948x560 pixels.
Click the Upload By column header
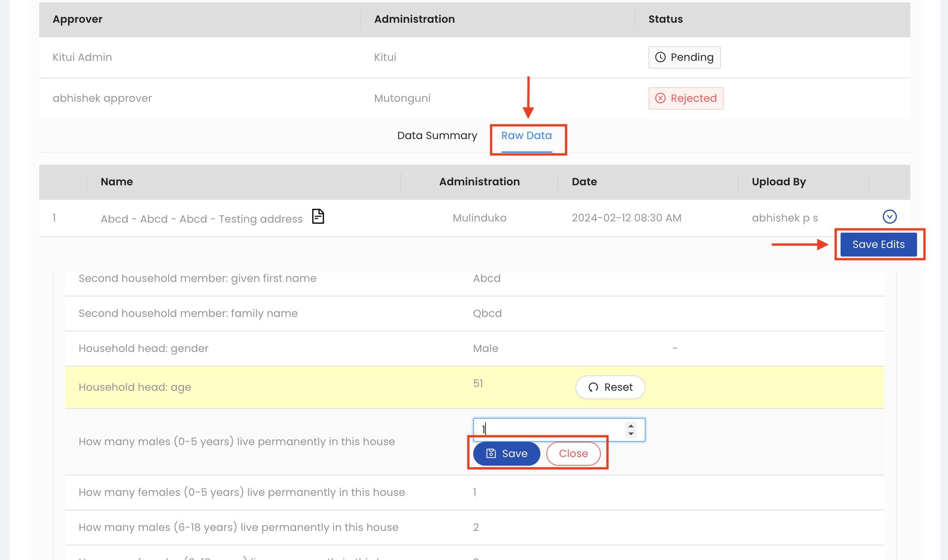[778, 182]
